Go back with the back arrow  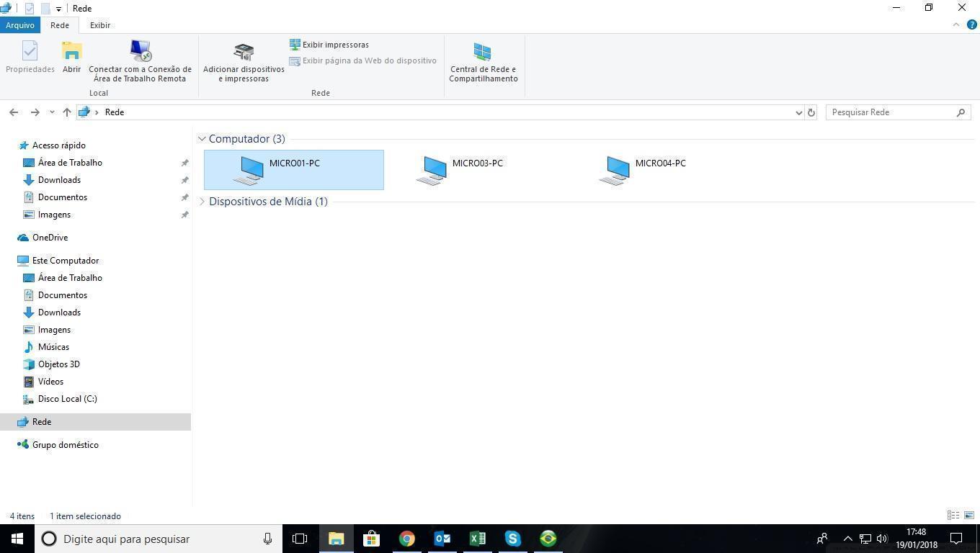pyautogui.click(x=14, y=112)
